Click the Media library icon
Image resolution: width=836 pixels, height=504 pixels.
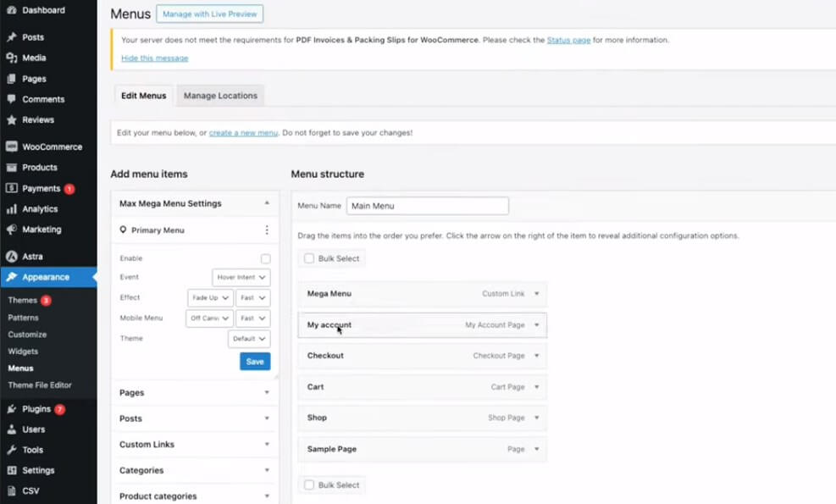[x=11, y=58]
